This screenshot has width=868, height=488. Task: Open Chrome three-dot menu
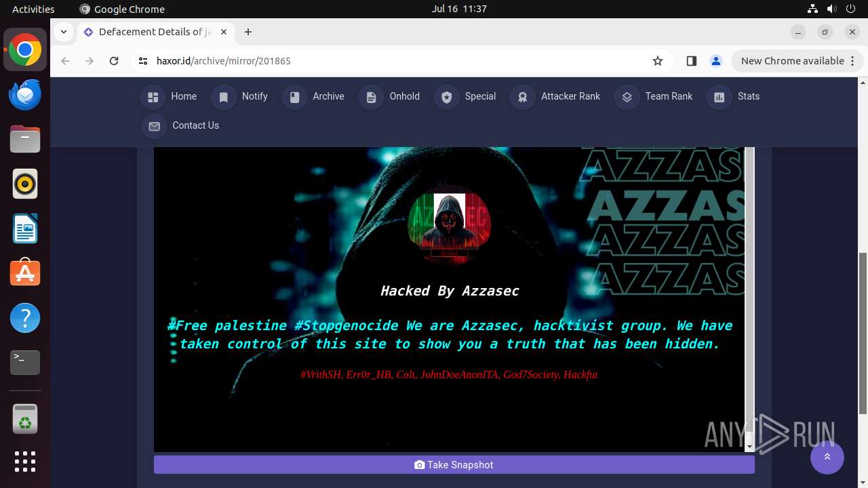(x=852, y=61)
